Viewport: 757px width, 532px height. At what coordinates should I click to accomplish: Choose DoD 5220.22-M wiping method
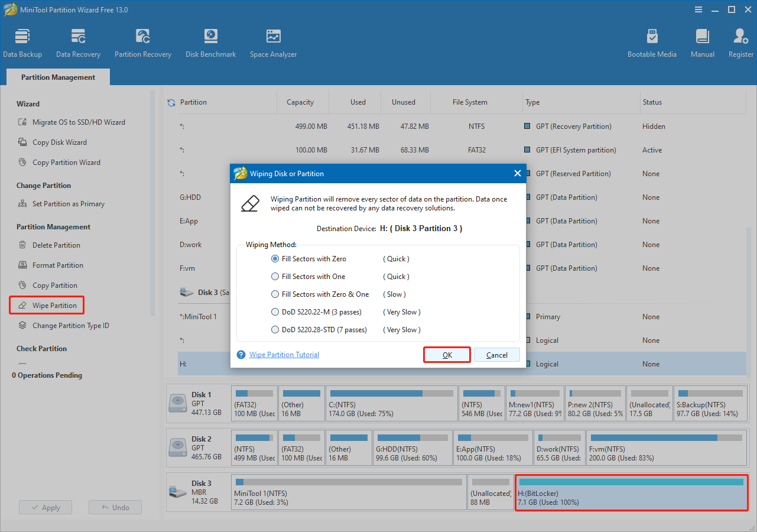(x=275, y=312)
